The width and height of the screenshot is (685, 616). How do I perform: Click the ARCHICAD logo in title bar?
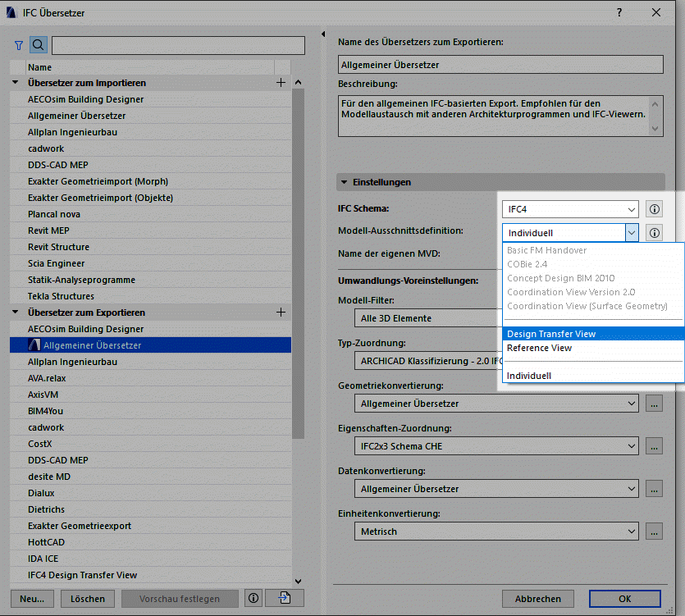11,12
